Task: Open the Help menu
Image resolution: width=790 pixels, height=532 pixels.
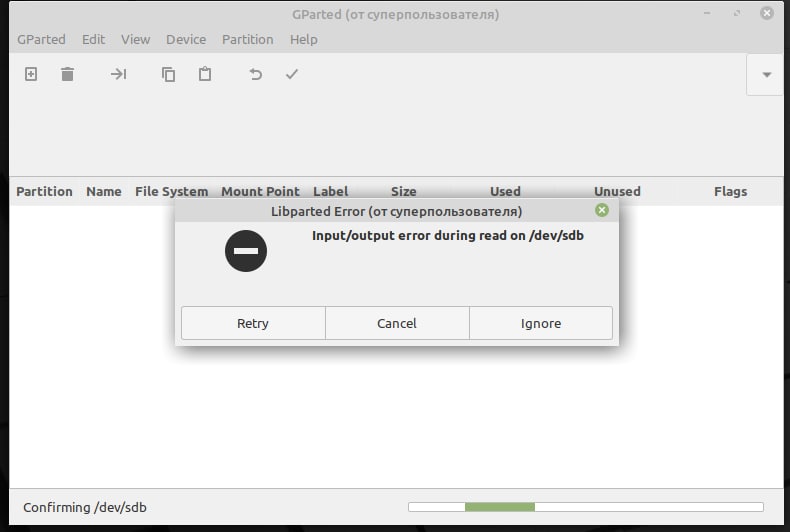Action: point(303,39)
